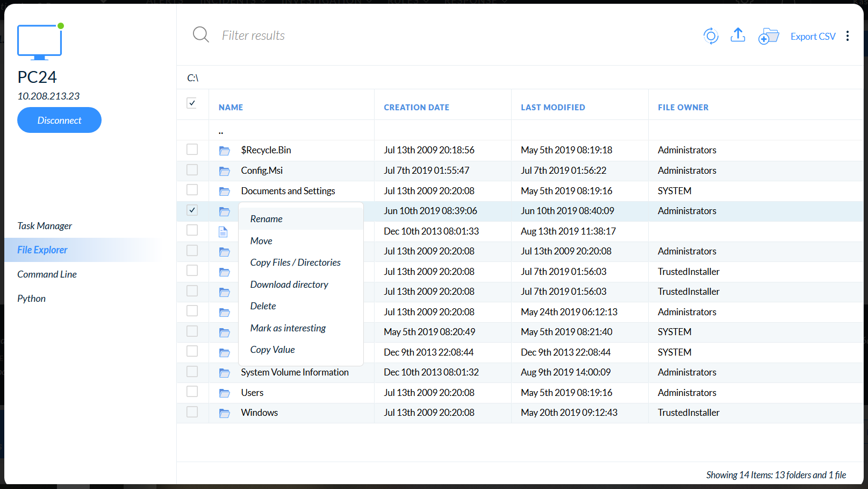Screen dimensions: 868x489
Task: Open the Command Line section
Action: coord(47,274)
